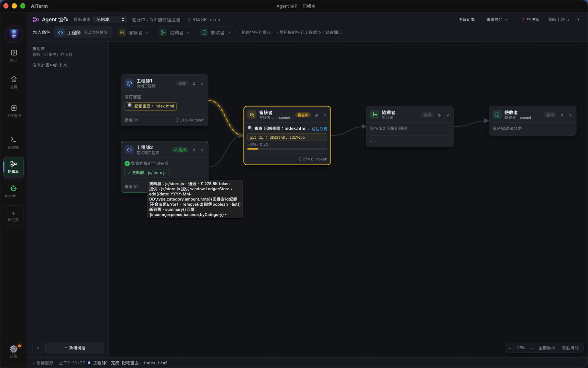Open 專案簡介 project brief
Viewport: 588px width, 368px height.
click(x=497, y=20)
